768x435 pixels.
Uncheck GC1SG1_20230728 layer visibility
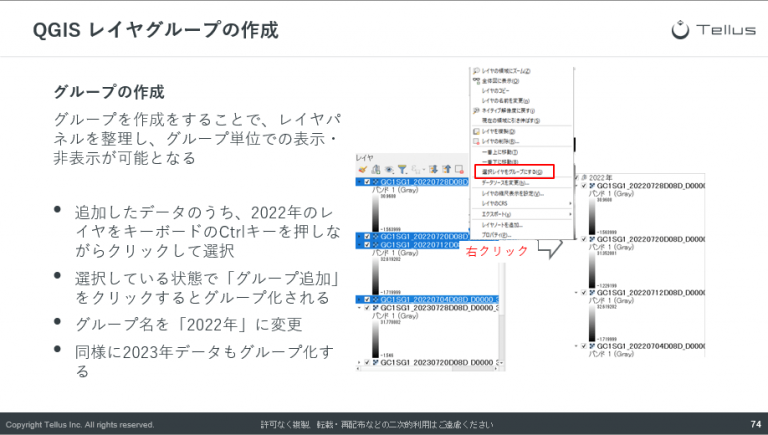point(367,308)
